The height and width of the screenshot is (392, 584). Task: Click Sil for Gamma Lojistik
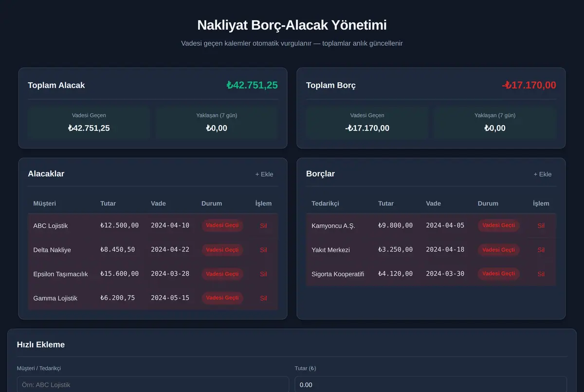click(x=263, y=298)
